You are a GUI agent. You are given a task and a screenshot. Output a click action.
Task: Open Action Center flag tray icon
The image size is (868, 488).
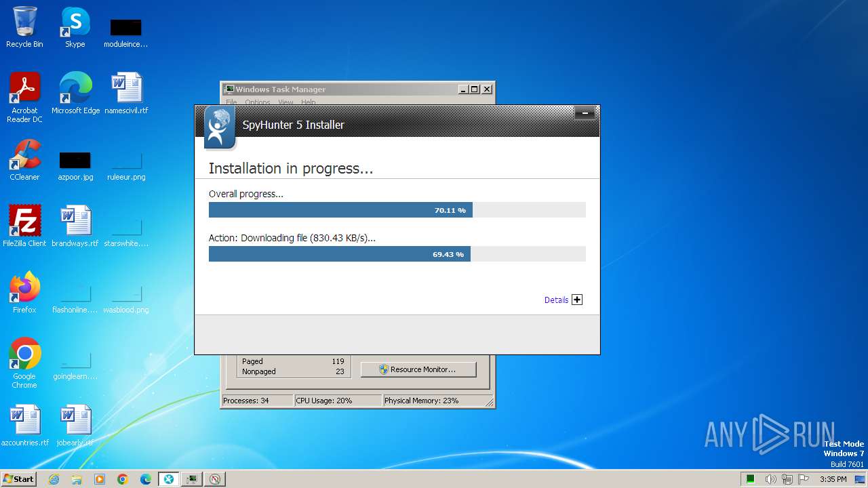[804, 479]
